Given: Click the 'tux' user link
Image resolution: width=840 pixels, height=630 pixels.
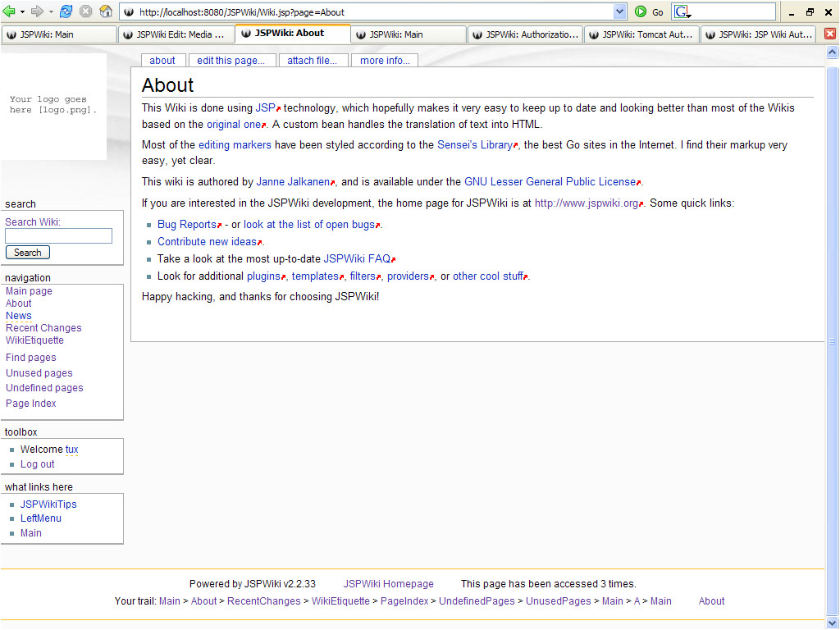Looking at the screenshot, I should (x=72, y=450).
